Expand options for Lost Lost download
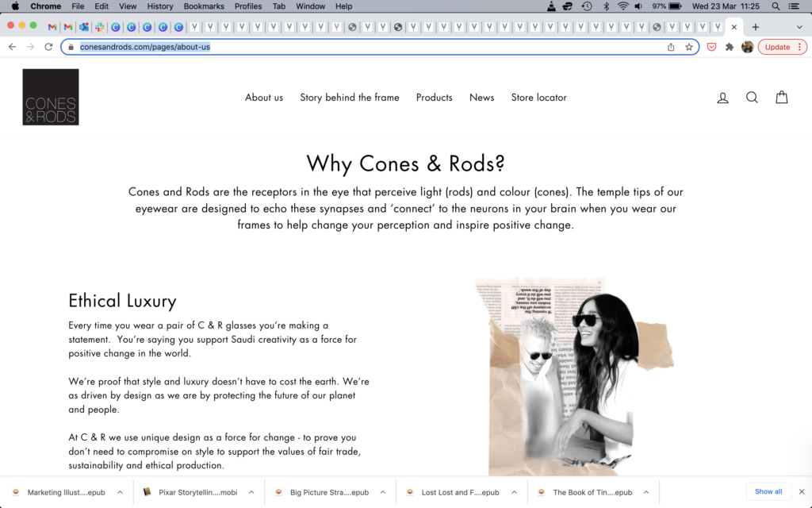This screenshot has width=812, height=508. pos(514,492)
